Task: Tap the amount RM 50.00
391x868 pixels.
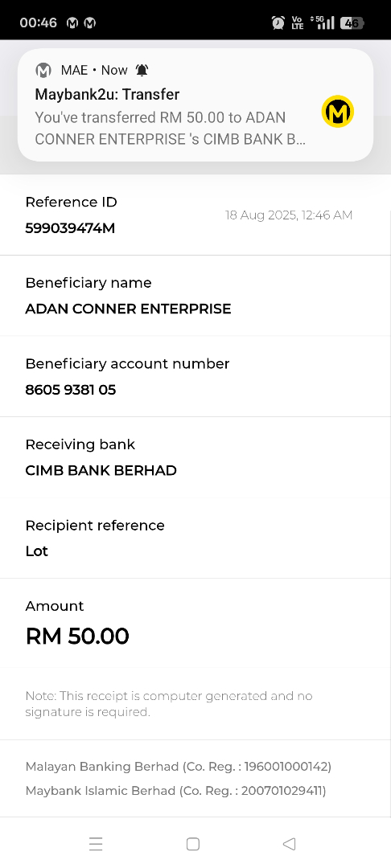Action: coord(77,636)
